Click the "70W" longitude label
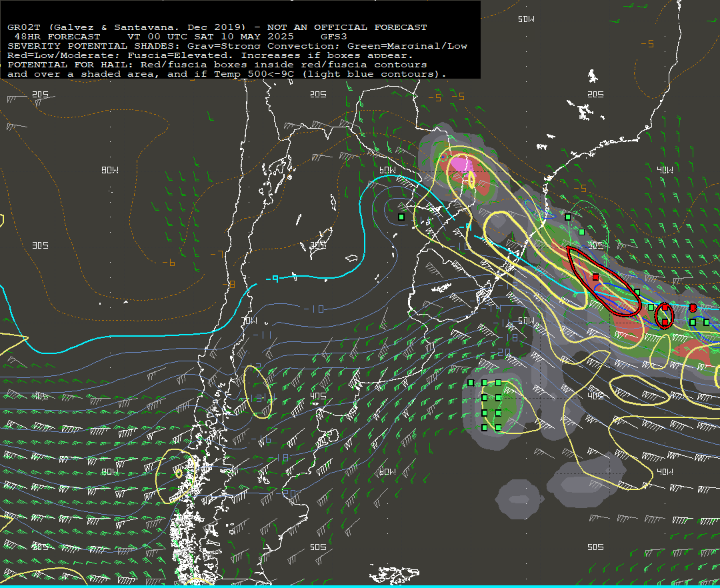This screenshot has height=588, width=720. [249, 321]
